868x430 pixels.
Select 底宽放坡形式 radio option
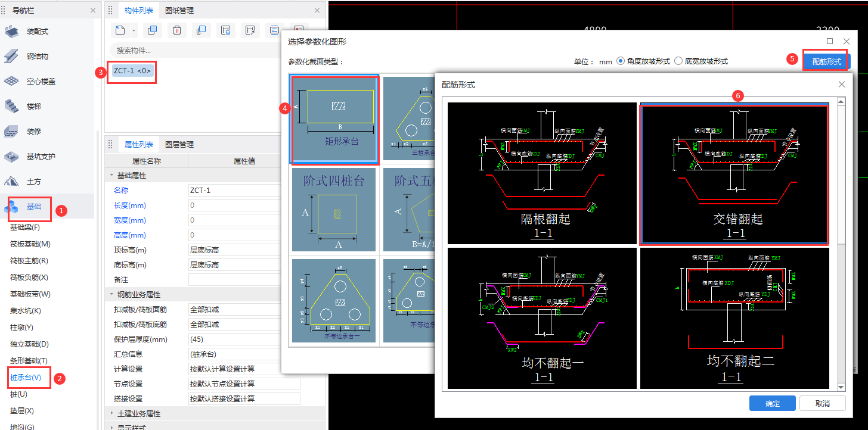tap(678, 61)
